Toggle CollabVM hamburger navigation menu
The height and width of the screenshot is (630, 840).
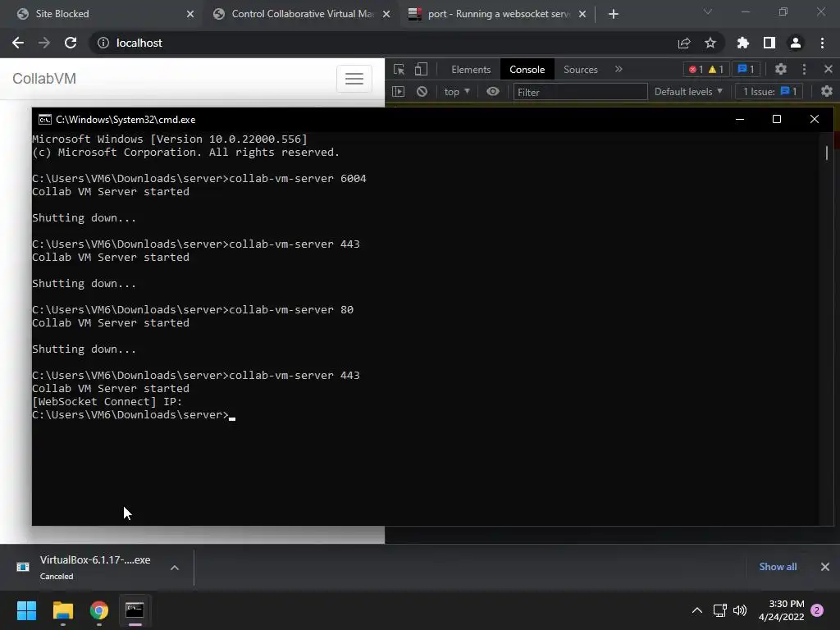pos(354,79)
